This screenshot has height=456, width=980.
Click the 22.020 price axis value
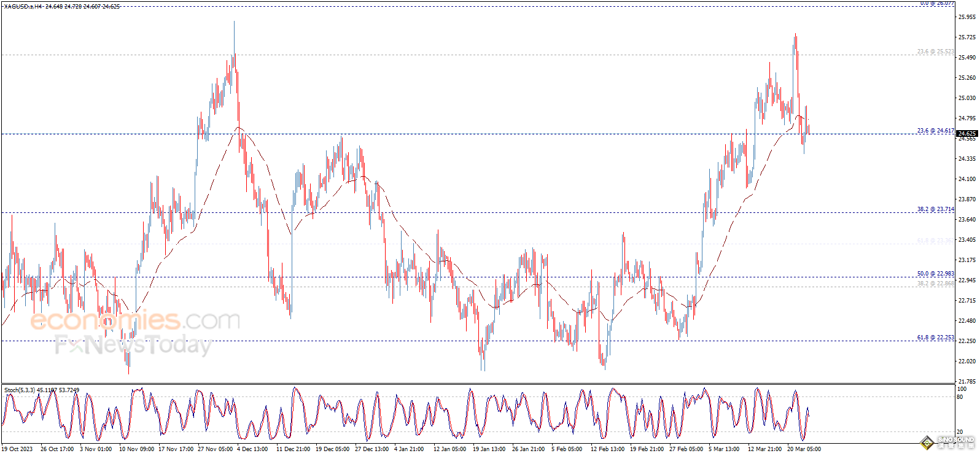click(966, 361)
